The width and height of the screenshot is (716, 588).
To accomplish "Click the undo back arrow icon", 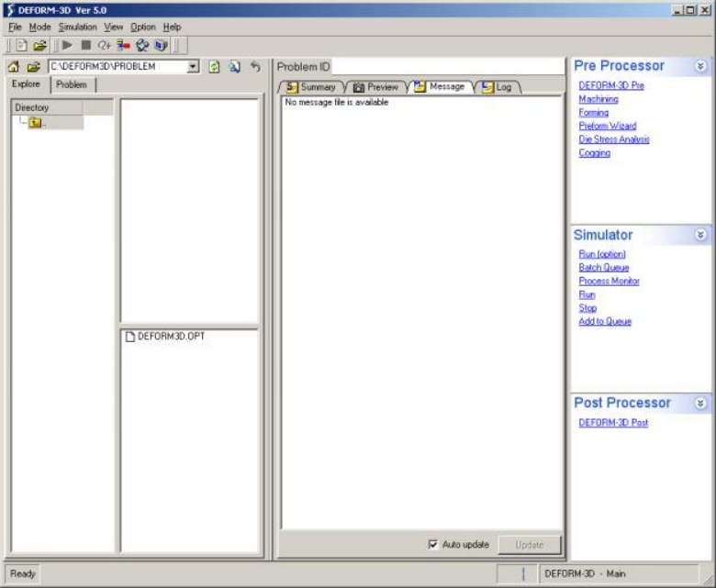I will tap(255, 67).
